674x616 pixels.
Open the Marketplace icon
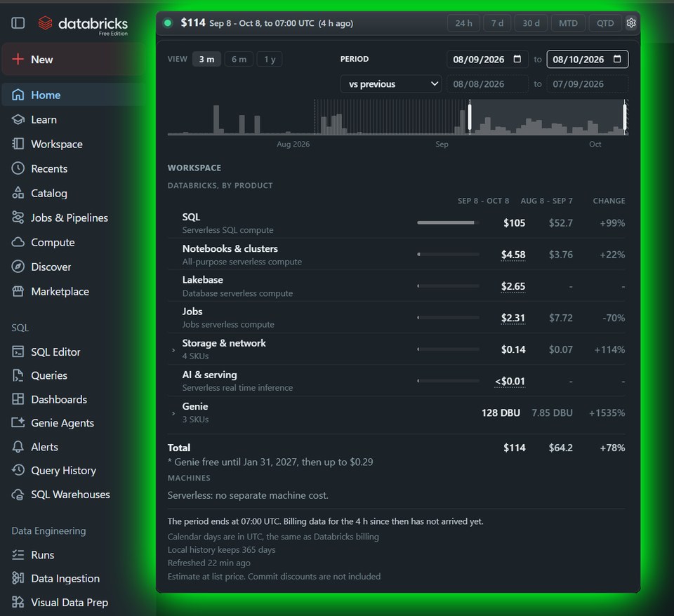coord(18,291)
